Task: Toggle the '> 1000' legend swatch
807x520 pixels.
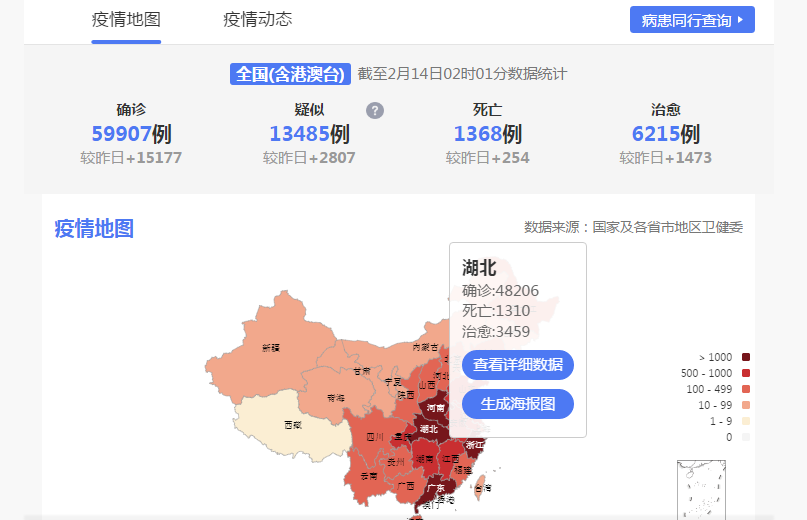Action: point(746,357)
